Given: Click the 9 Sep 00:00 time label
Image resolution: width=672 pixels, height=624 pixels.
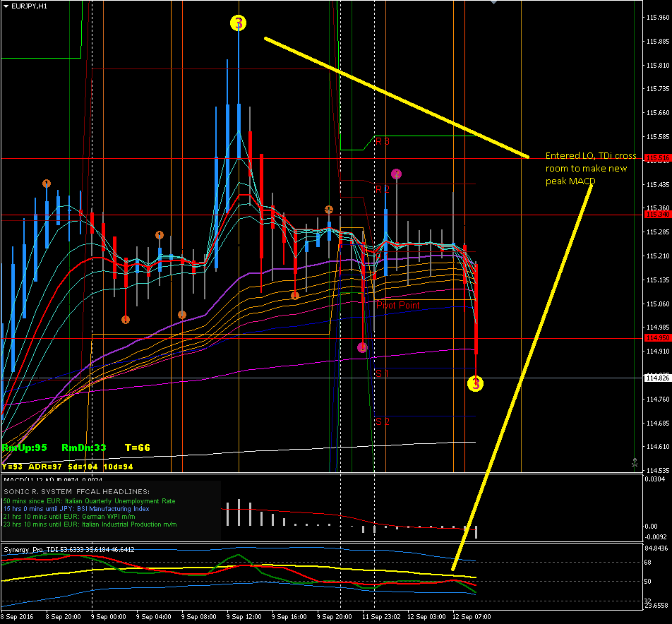Looking at the screenshot, I should pos(109,617).
